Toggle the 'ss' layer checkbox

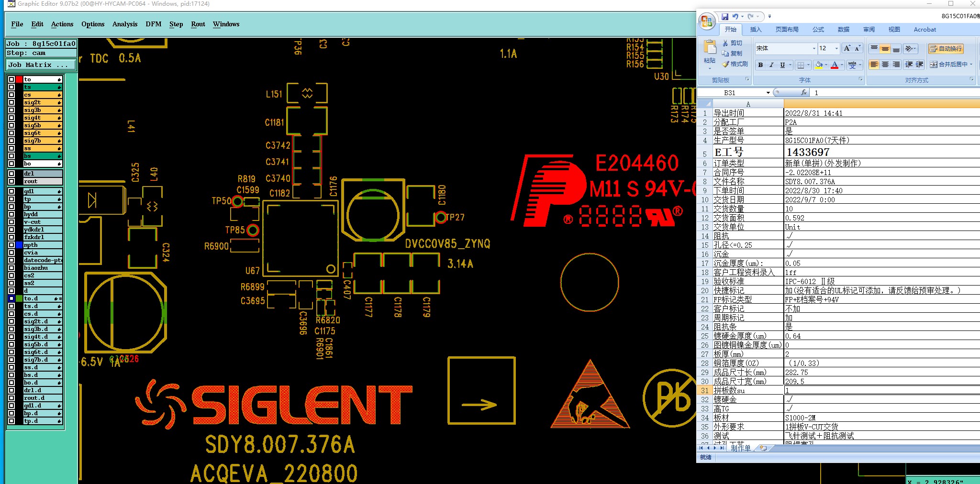(11, 148)
